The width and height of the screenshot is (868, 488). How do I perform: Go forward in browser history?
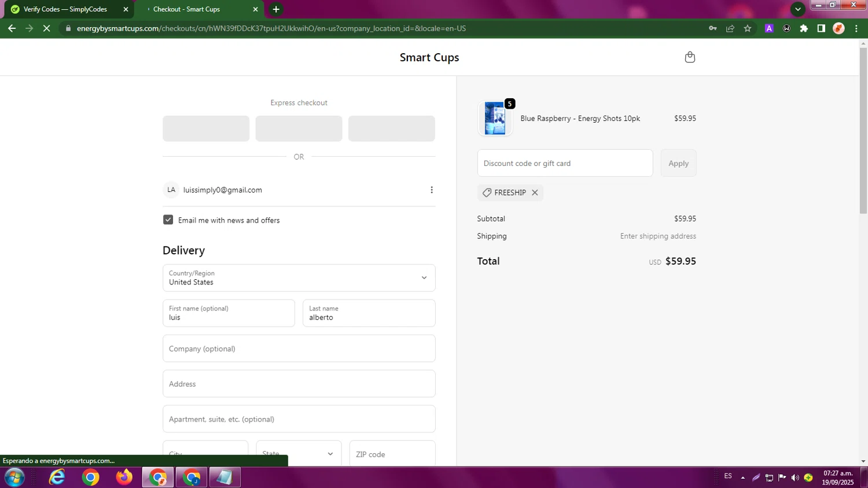pyautogui.click(x=29, y=28)
